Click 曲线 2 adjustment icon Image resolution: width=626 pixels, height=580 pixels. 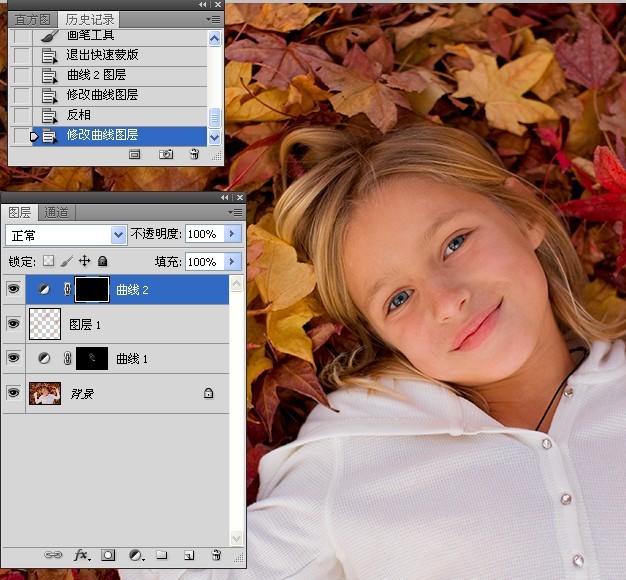(44, 289)
